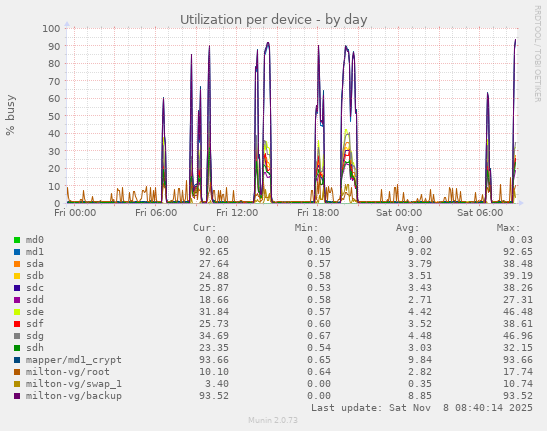Screen dimensions: 547x431
Task: Click the % busy axis label
Action: pos(10,115)
